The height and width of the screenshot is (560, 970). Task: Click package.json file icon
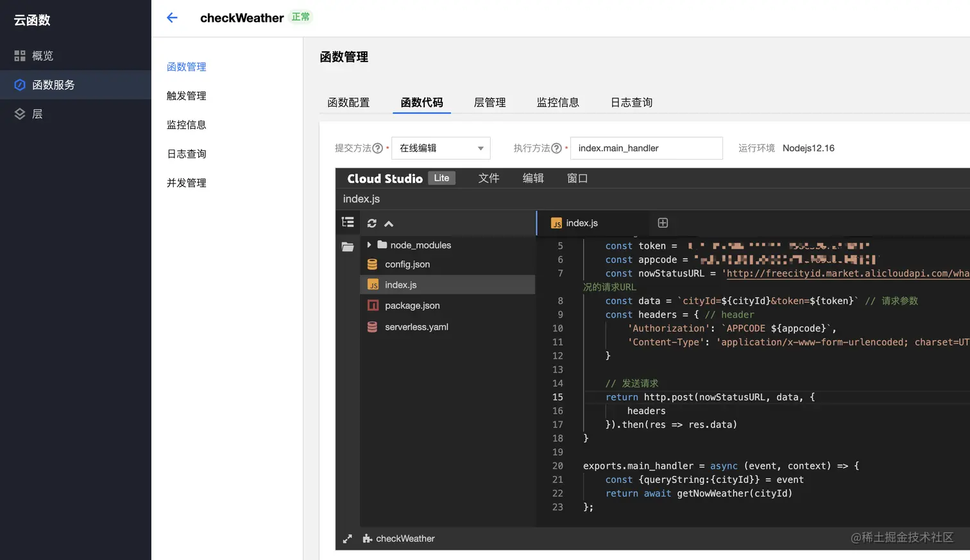pyautogui.click(x=373, y=305)
